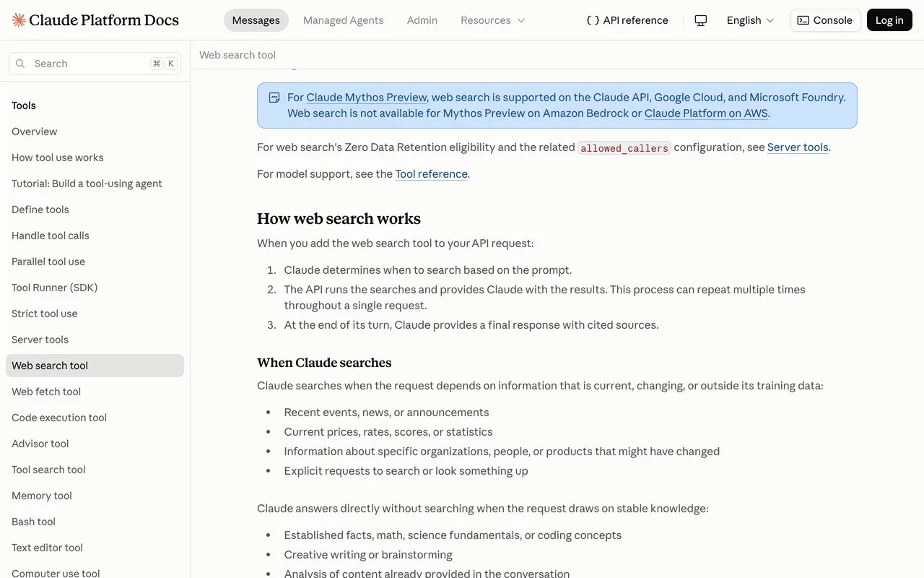Click the API reference braces icon

coord(593,20)
